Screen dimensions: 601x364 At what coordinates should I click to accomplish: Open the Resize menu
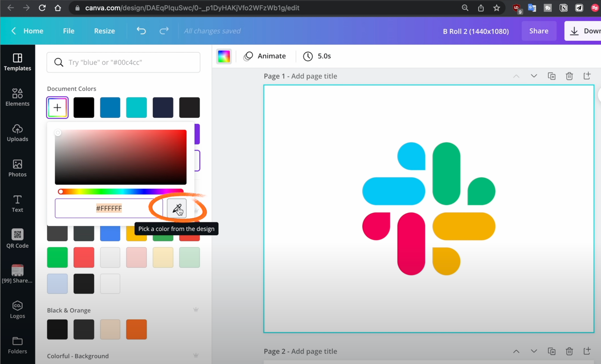(x=104, y=31)
